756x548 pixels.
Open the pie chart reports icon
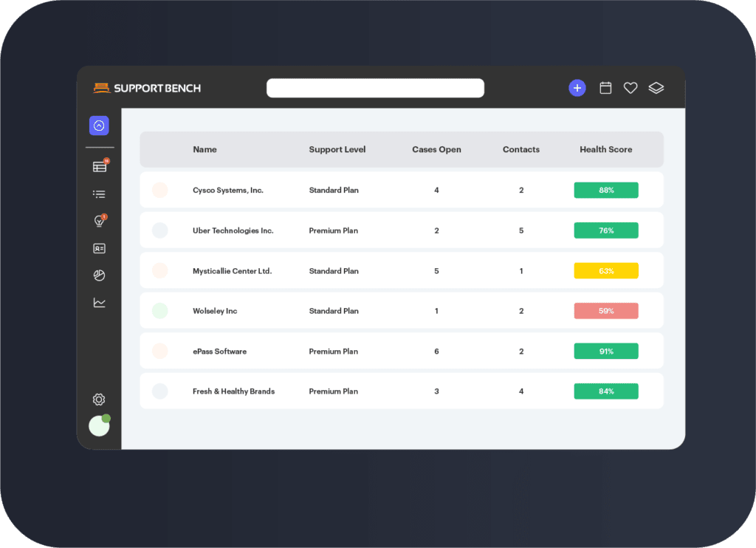pos(99,275)
